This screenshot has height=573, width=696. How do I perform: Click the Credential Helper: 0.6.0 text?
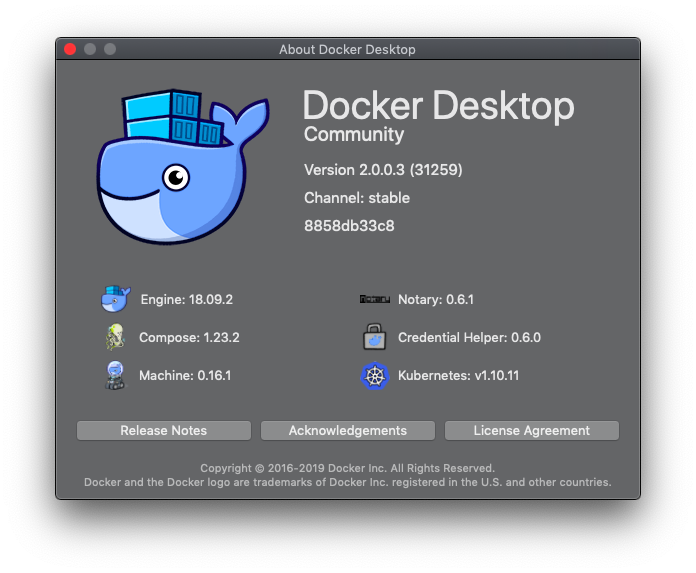point(469,338)
